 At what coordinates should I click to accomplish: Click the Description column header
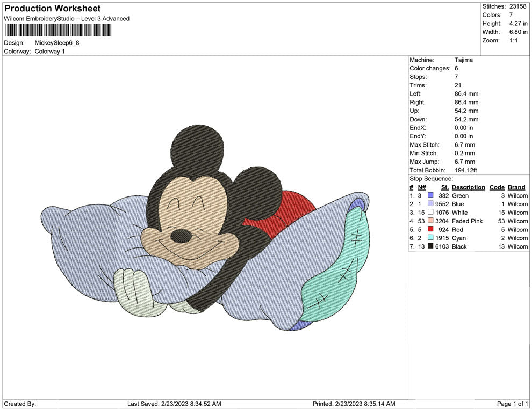pyautogui.click(x=468, y=187)
